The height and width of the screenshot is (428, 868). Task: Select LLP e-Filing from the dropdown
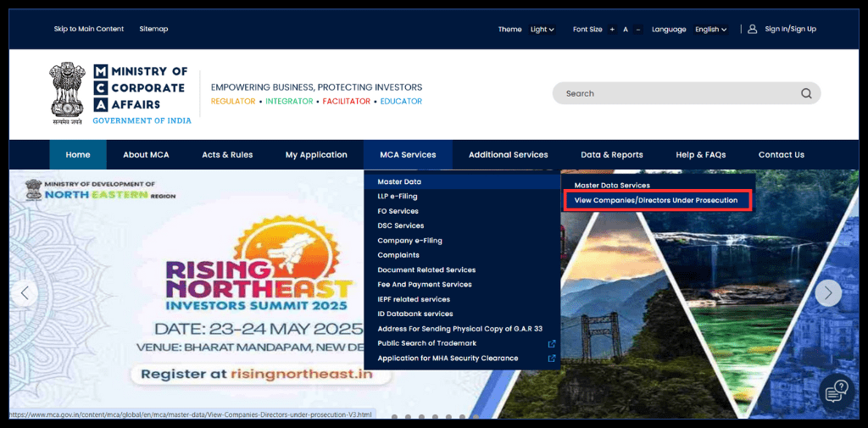tap(397, 197)
